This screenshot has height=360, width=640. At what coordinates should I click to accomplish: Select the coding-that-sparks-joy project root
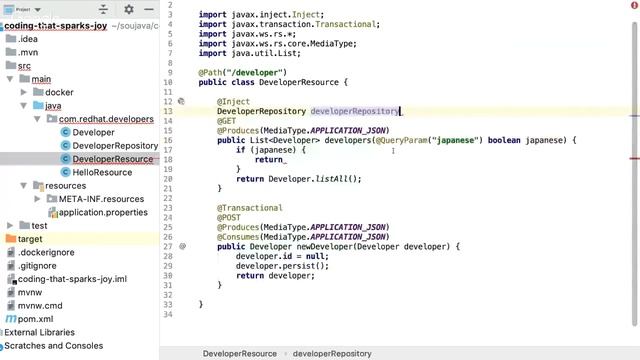[56, 26]
